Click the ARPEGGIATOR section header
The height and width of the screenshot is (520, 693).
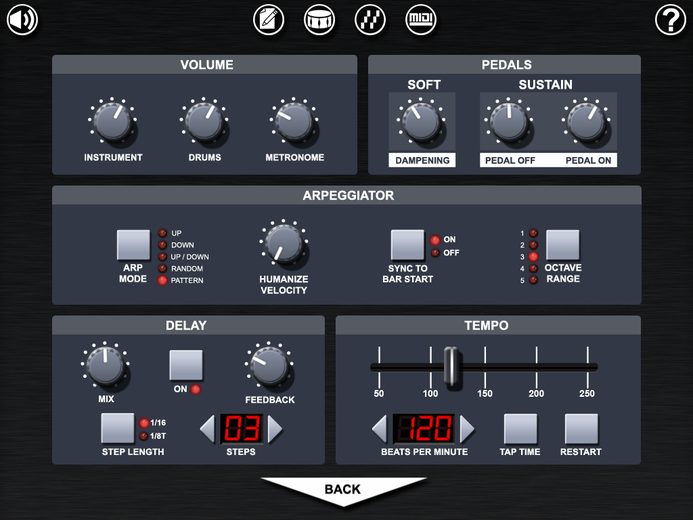[347, 195]
